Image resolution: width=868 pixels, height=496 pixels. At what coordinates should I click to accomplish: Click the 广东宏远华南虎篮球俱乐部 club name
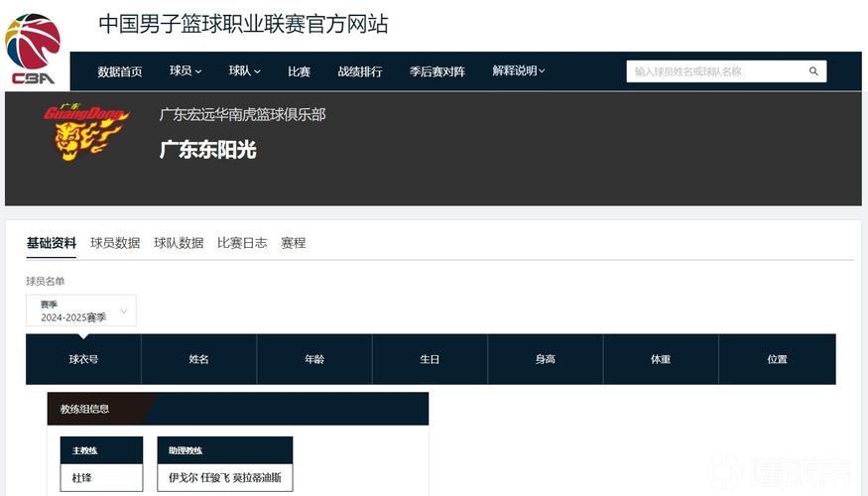(242, 115)
